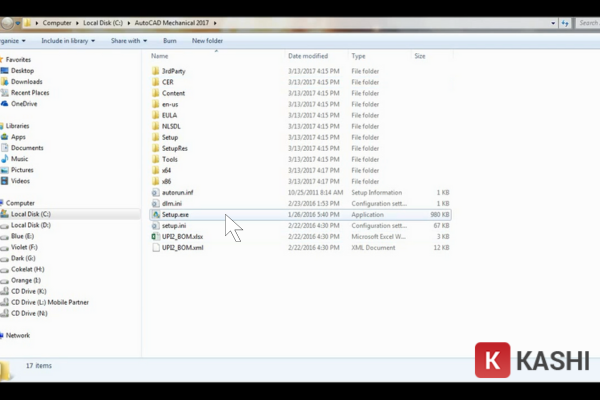Image resolution: width=600 pixels, height=400 pixels.
Task: Open the Pictures library
Action: 22,170
